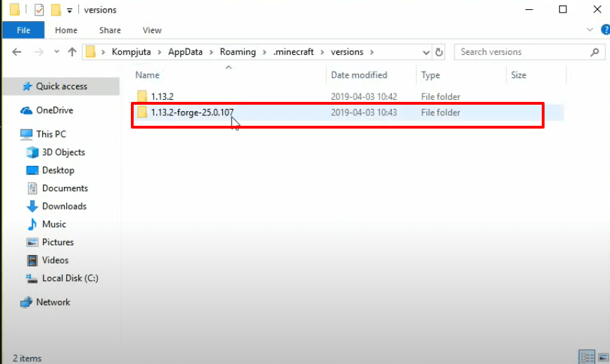Click the forward navigation arrow
610x364 pixels.
click(39, 52)
